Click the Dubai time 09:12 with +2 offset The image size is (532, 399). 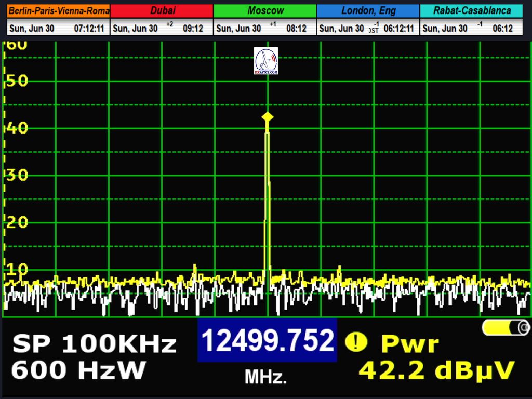pyautogui.click(x=193, y=29)
